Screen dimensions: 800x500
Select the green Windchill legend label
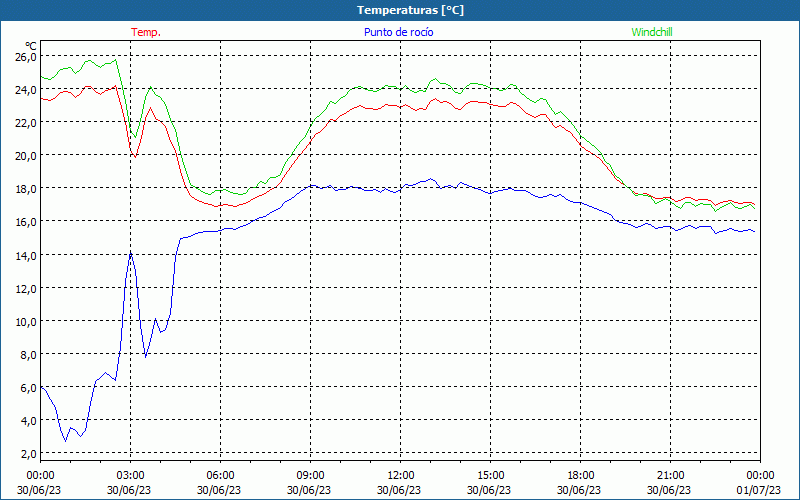(x=652, y=32)
